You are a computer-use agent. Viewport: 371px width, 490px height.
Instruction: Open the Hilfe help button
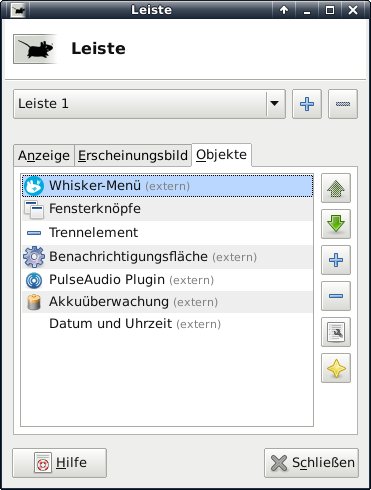pos(60,463)
